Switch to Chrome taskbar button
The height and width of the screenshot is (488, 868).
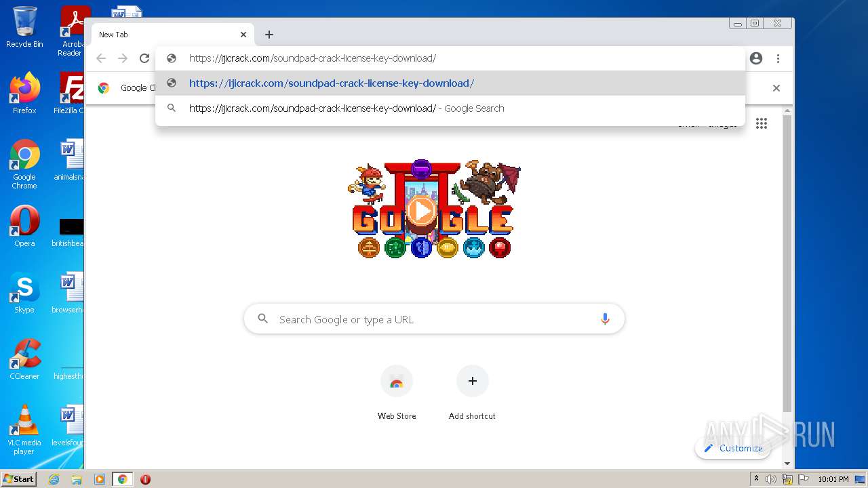[122, 479]
